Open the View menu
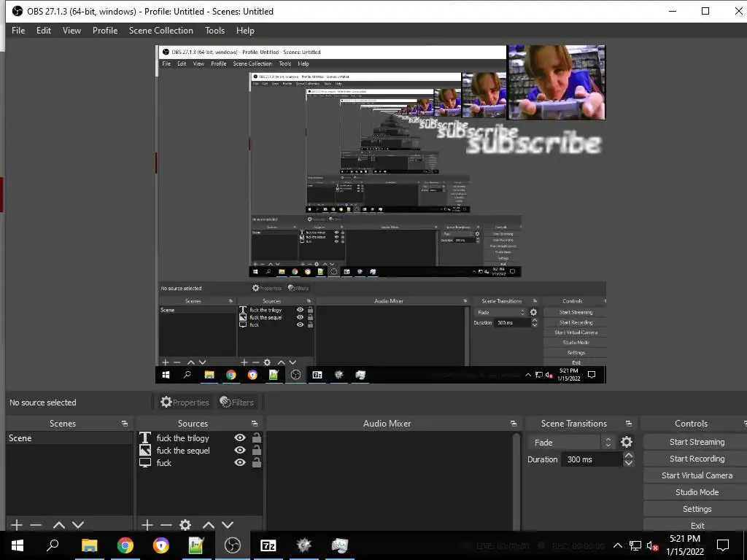 (x=71, y=31)
